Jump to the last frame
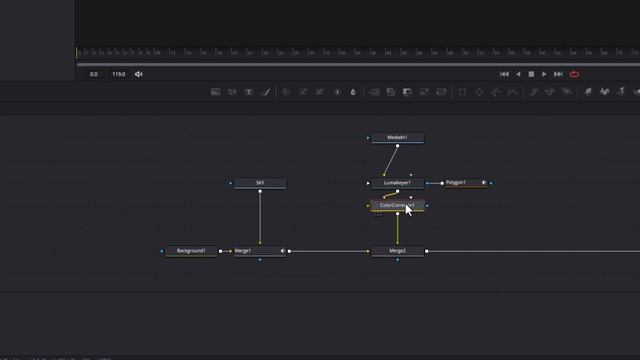The image size is (640, 360). pos(558,74)
